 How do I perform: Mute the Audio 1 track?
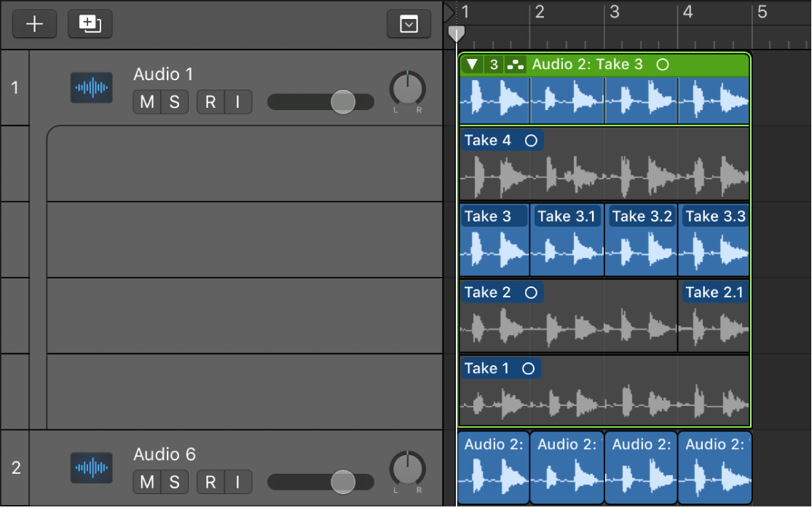(x=146, y=102)
